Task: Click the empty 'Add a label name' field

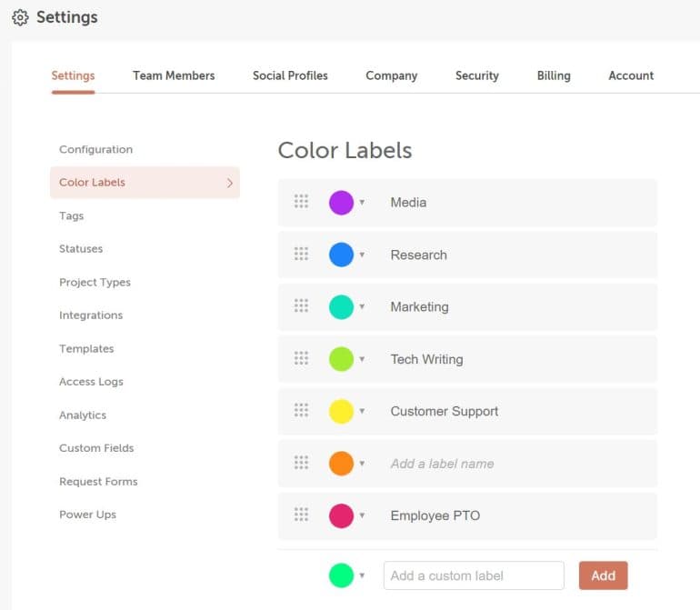Action: click(x=443, y=464)
